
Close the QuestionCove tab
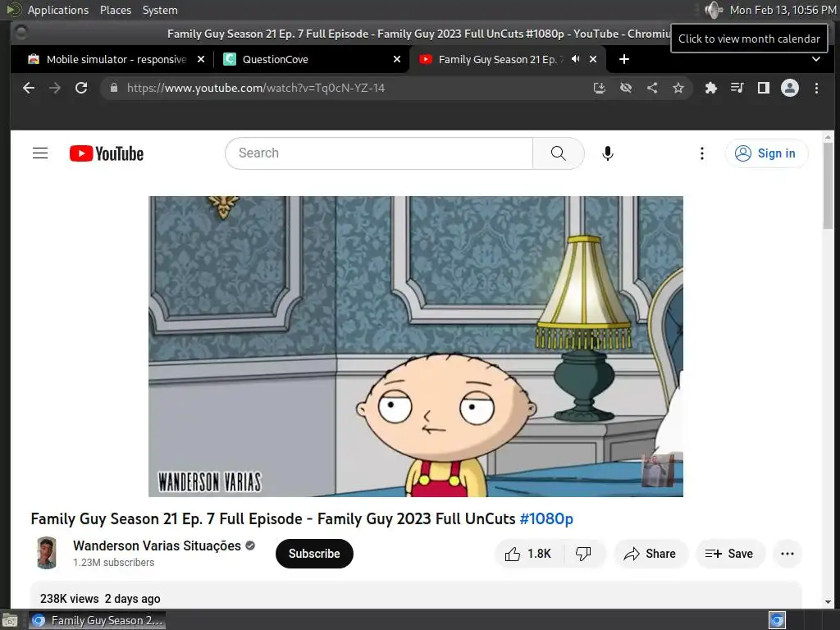point(397,59)
